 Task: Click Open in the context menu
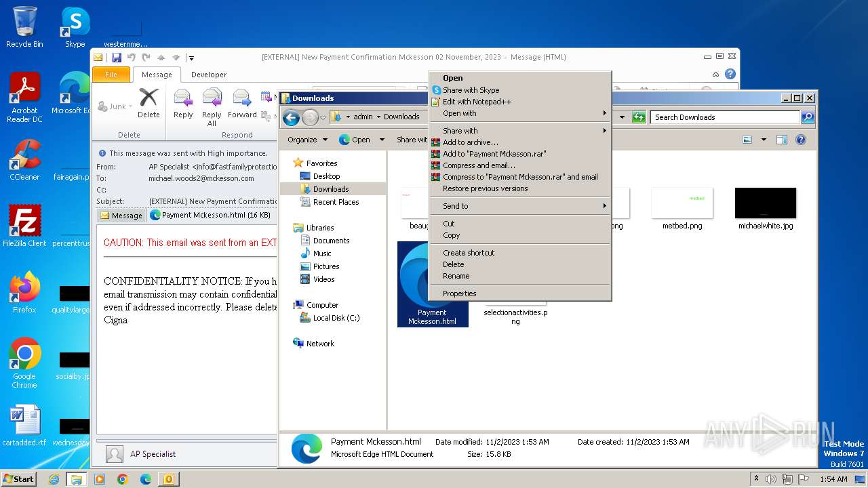click(520, 78)
